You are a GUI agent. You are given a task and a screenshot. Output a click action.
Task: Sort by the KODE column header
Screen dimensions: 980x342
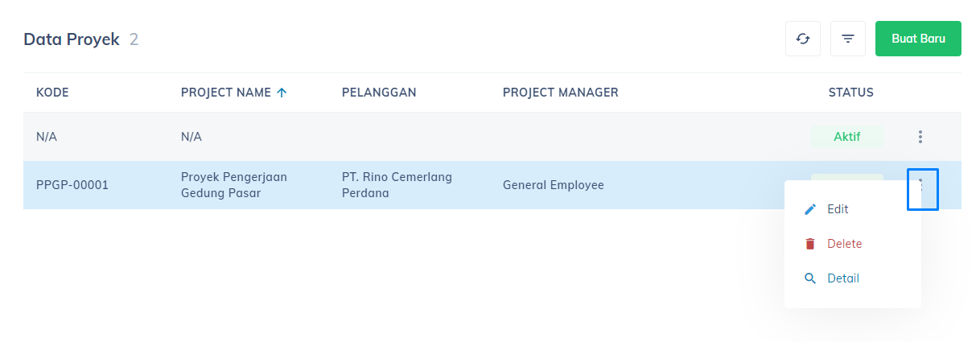(52, 93)
